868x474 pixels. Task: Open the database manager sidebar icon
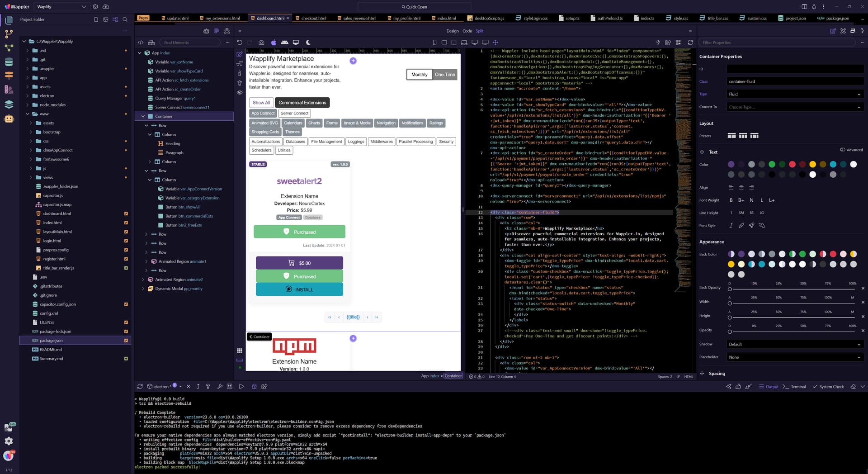[x=9, y=62]
